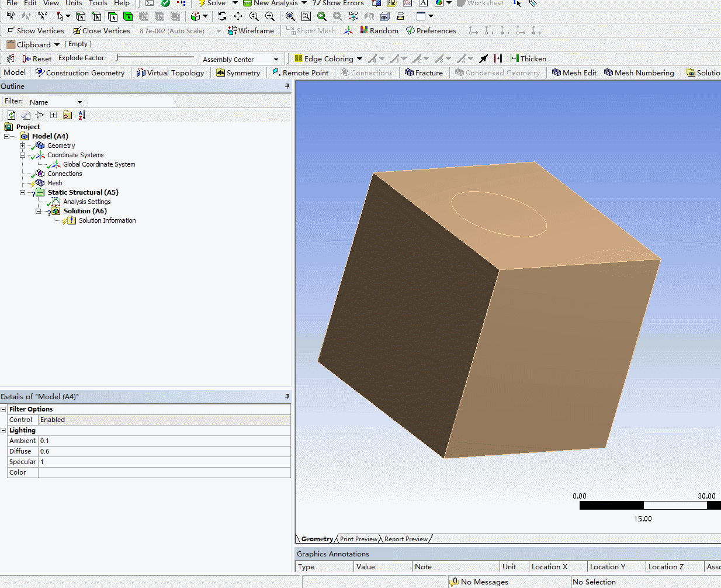
Task: Select the Virtual Topology tool
Action: [170, 72]
